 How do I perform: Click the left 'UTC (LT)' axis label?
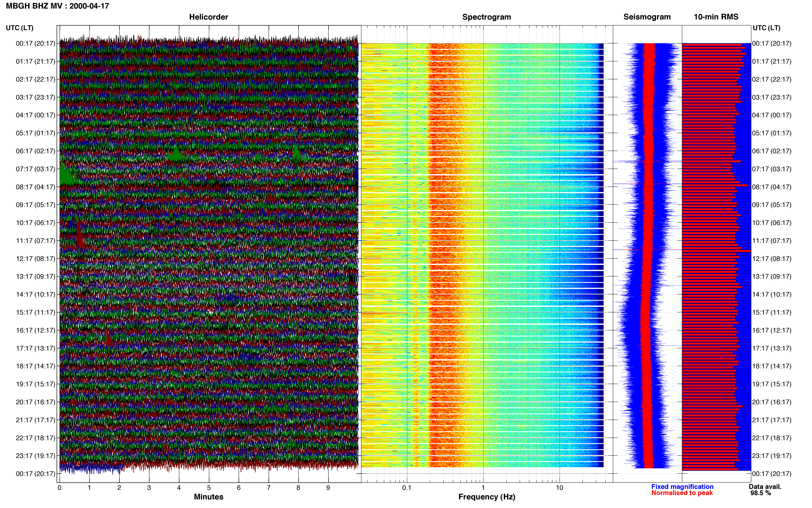click(x=19, y=28)
